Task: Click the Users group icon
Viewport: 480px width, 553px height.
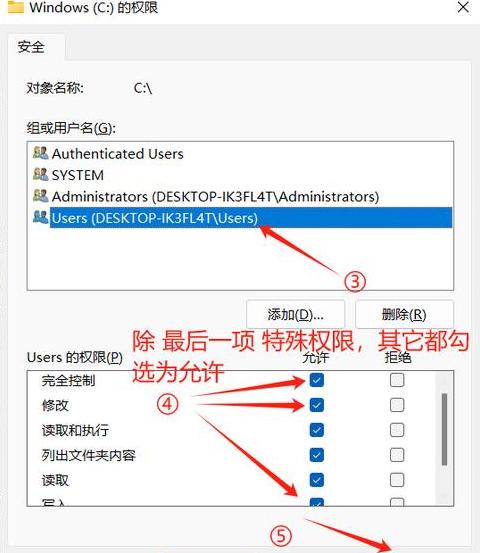Action: coord(41,217)
